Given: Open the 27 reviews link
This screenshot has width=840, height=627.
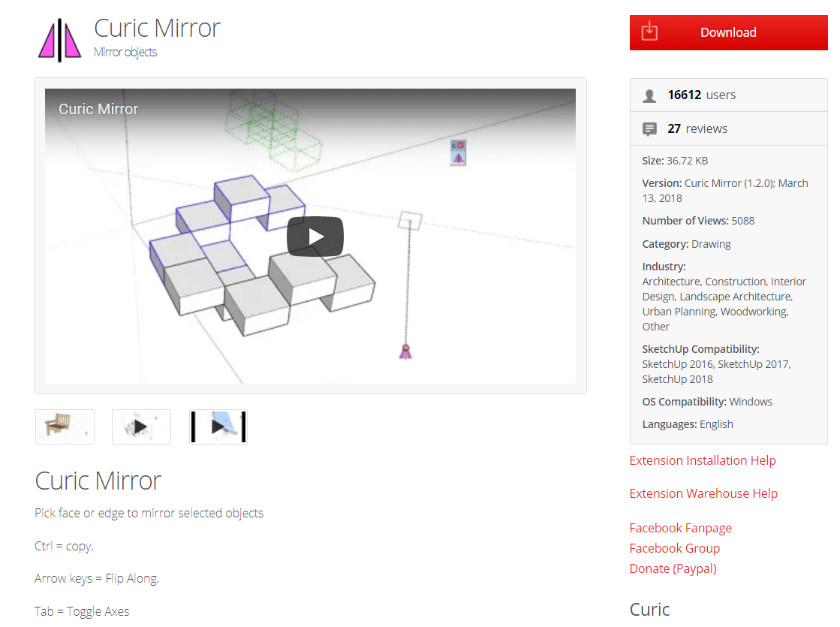Looking at the screenshot, I should click(697, 128).
